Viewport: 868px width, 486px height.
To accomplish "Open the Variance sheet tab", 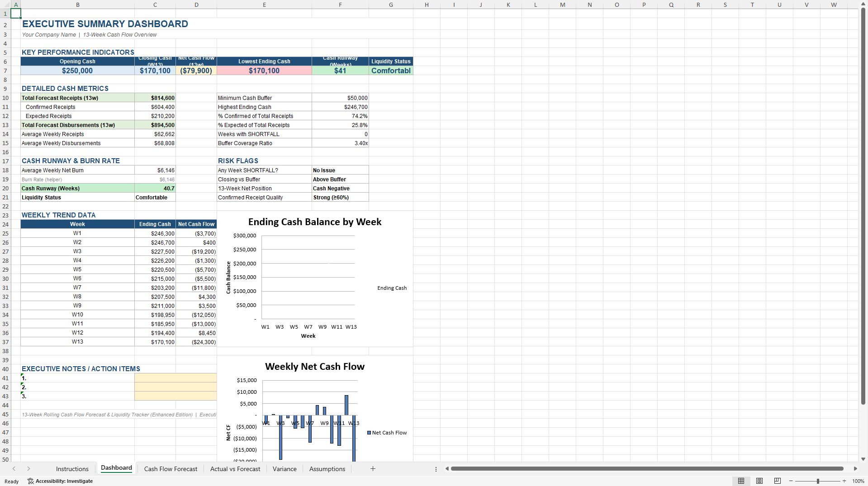I will (x=285, y=469).
